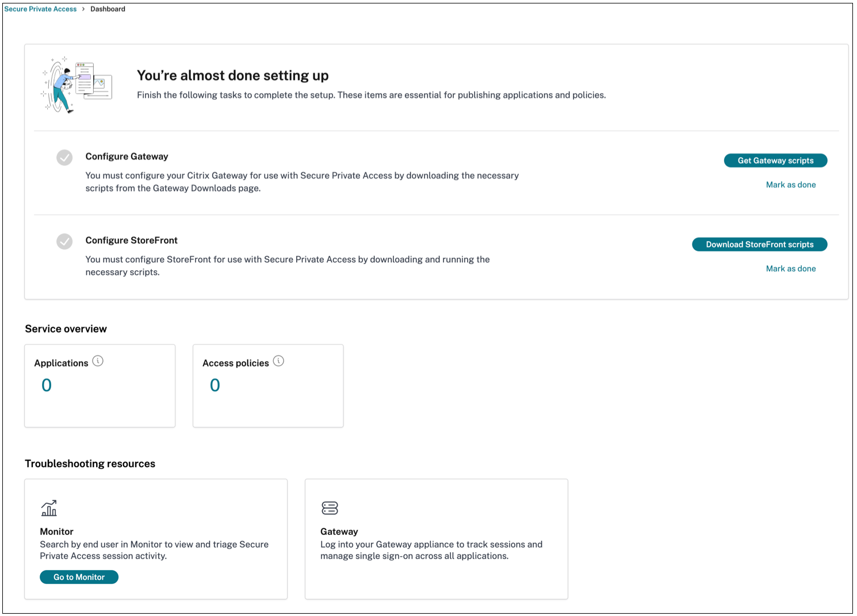Screen dimensions: 857x616
Task: Toggle the Configure StoreFront checkmark
Action: point(64,242)
